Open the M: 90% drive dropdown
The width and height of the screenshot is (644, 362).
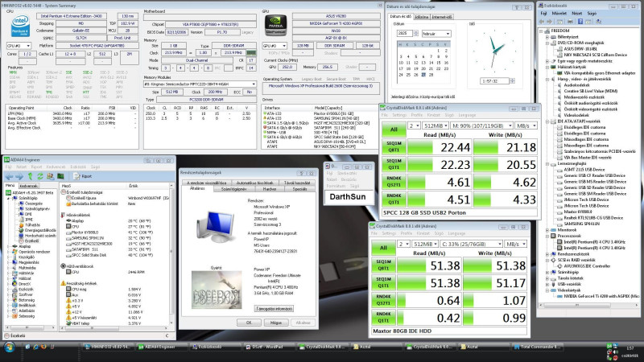(x=481, y=125)
